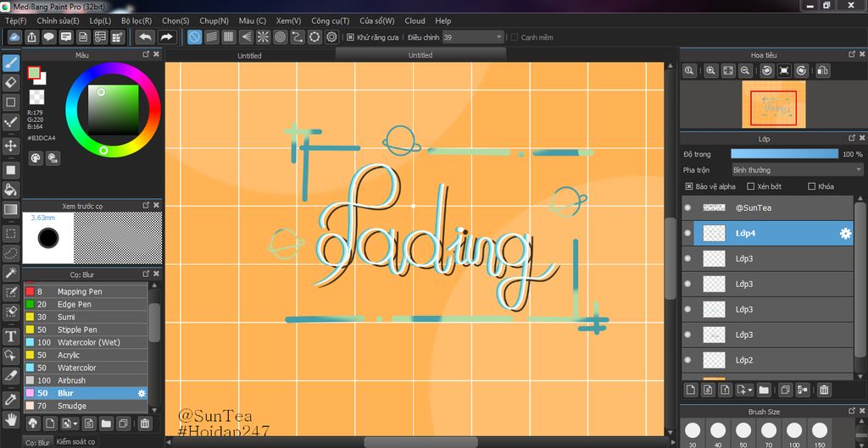Click the Undo arrow
868x448 pixels.
click(146, 37)
